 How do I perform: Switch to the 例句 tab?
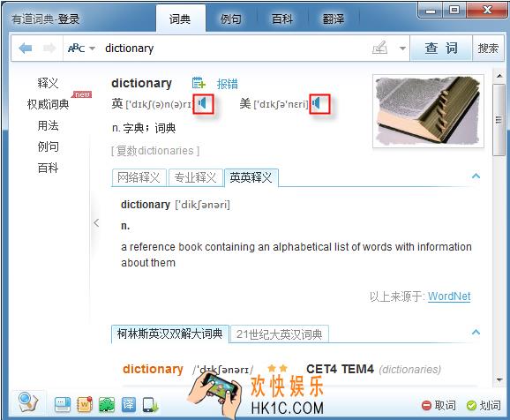point(231,19)
